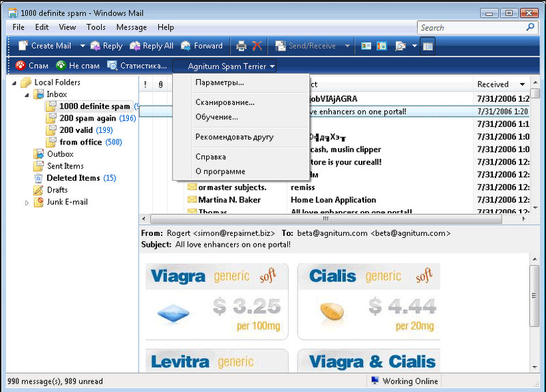546x392 pixels.
Task: Open the Find dropdown arrow
Action: 414,46
